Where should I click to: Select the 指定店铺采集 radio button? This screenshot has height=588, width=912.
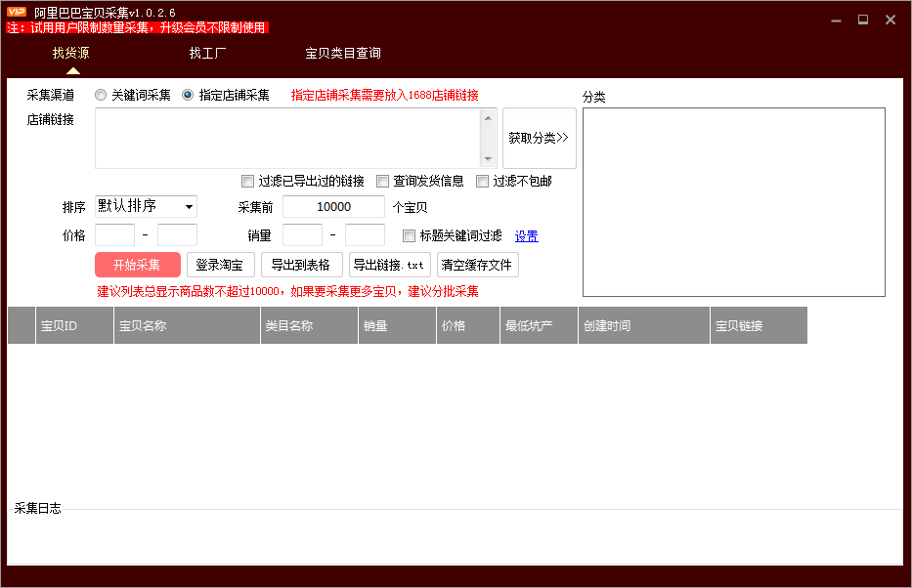coord(188,95)
